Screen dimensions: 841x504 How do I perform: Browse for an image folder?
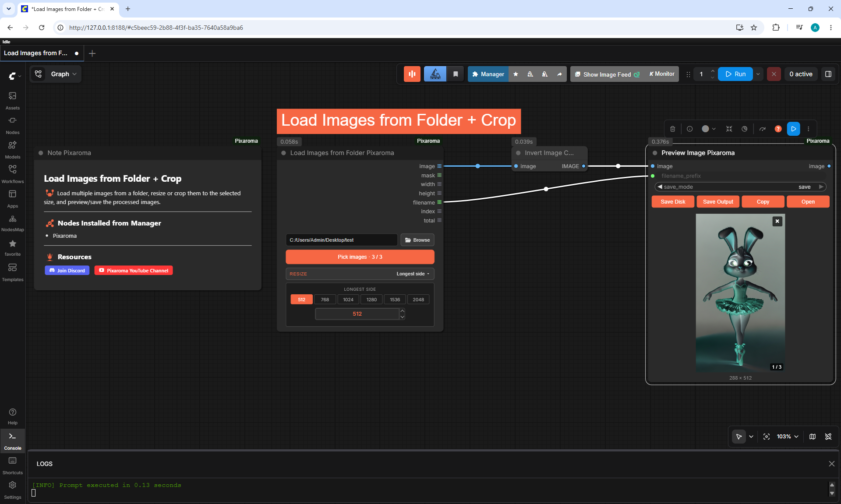click(x=417, y=240)
